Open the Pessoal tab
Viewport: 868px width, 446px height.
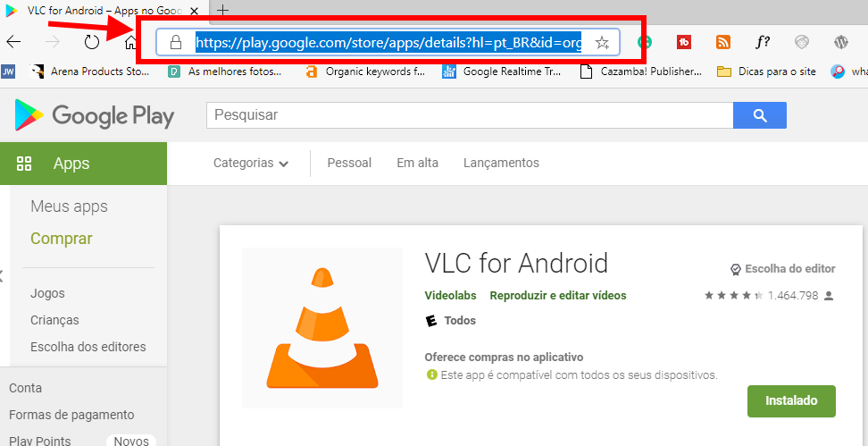349,163
